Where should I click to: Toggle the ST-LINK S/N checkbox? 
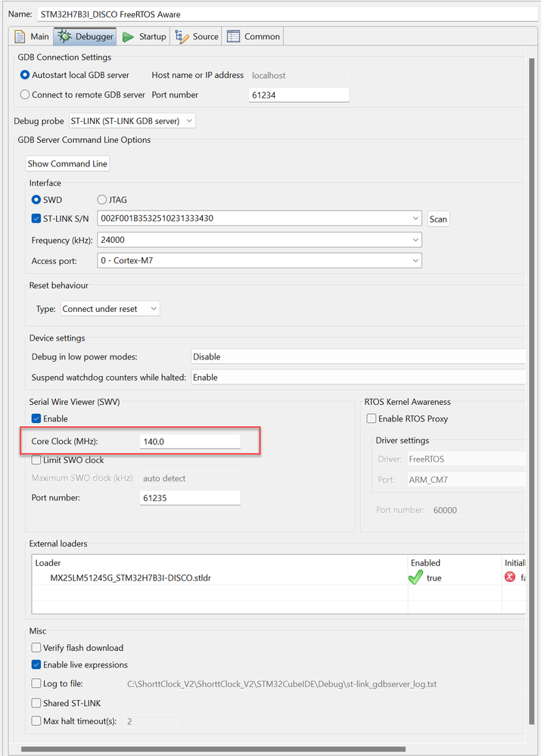click(36, 219)
